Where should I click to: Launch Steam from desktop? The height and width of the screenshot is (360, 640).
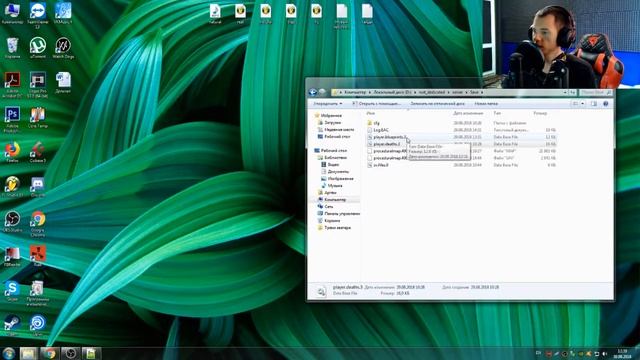pyautogui.click(x=12, y=325)
